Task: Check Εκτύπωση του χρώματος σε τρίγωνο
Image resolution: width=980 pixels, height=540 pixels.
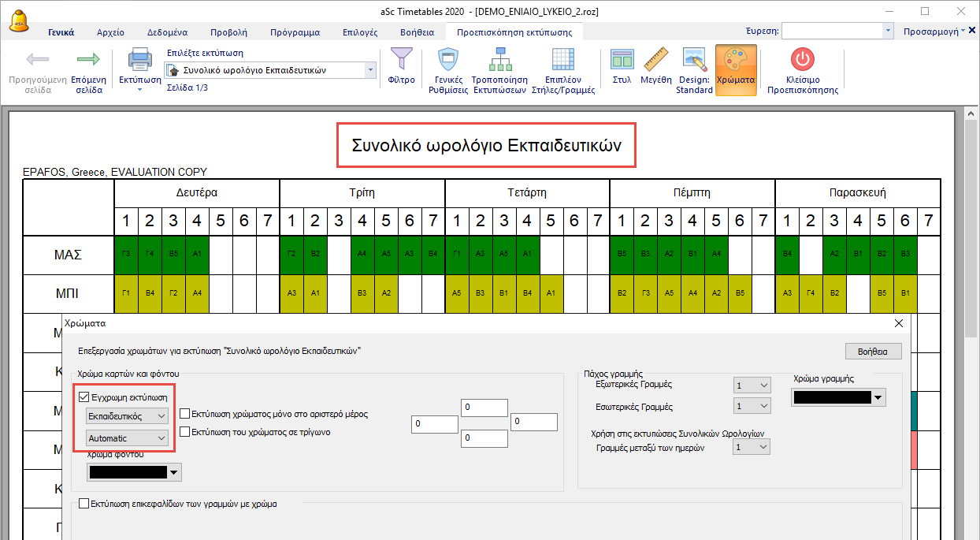Action: 185,432
